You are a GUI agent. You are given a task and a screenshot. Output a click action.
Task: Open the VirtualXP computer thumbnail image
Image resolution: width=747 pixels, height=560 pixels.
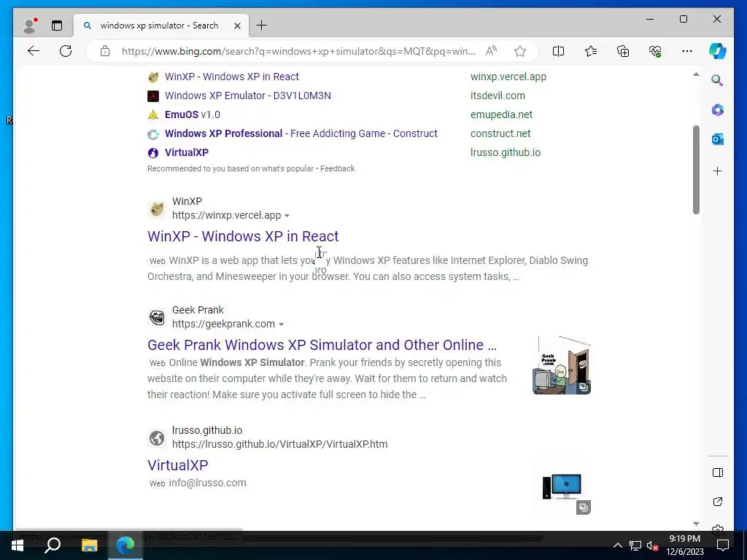click(562, 486)
